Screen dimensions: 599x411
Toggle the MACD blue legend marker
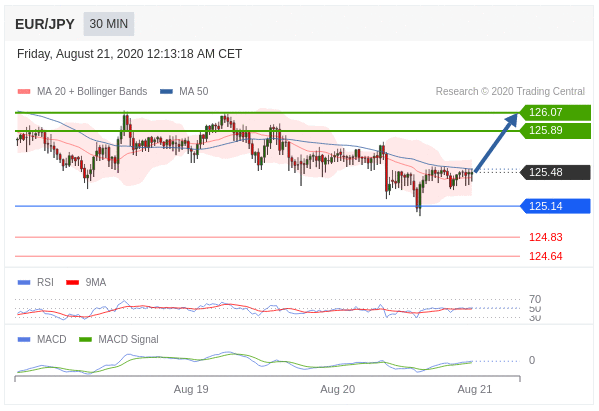pos(24,340)
